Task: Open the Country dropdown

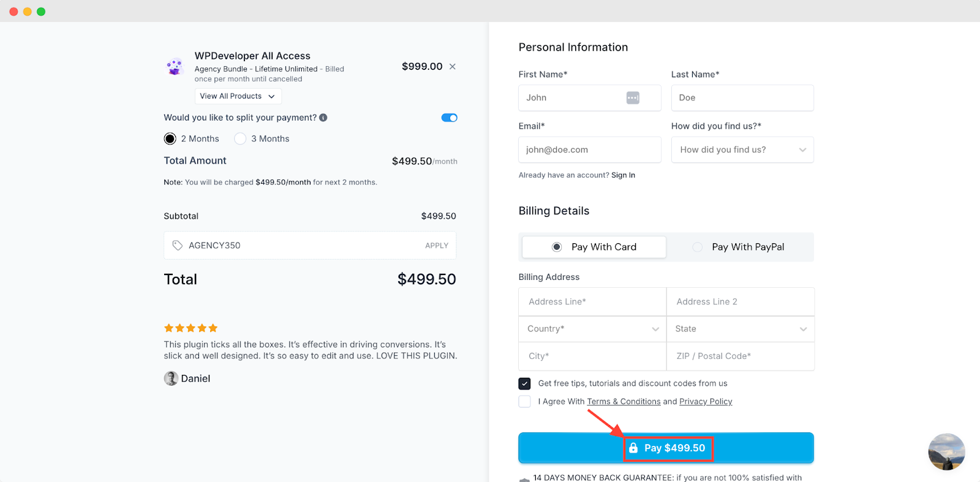Action: [x=592, y=329]
